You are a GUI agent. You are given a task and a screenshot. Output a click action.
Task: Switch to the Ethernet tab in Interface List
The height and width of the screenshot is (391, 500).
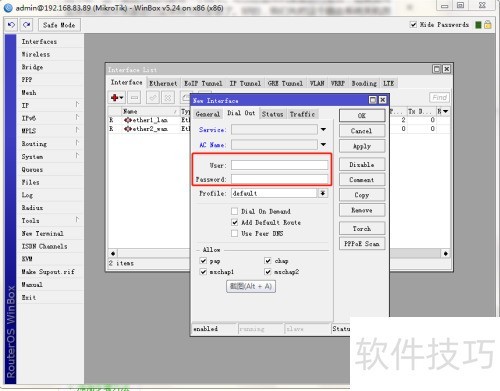pos(163,83)
